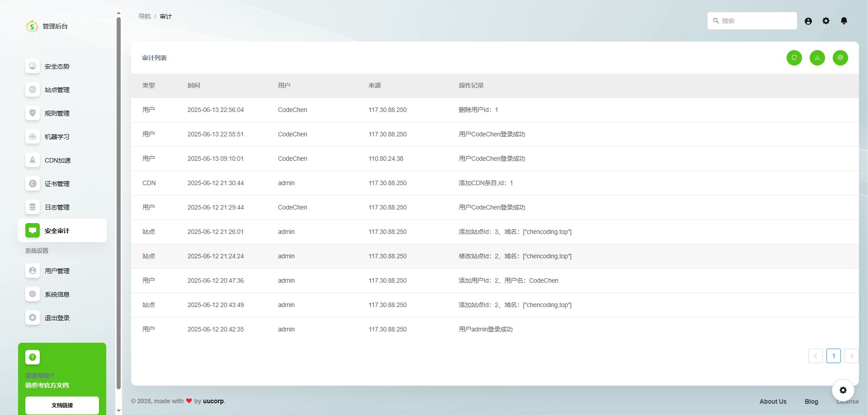
Task: Navigate to CDN加速 page
Action: (57, 160)
